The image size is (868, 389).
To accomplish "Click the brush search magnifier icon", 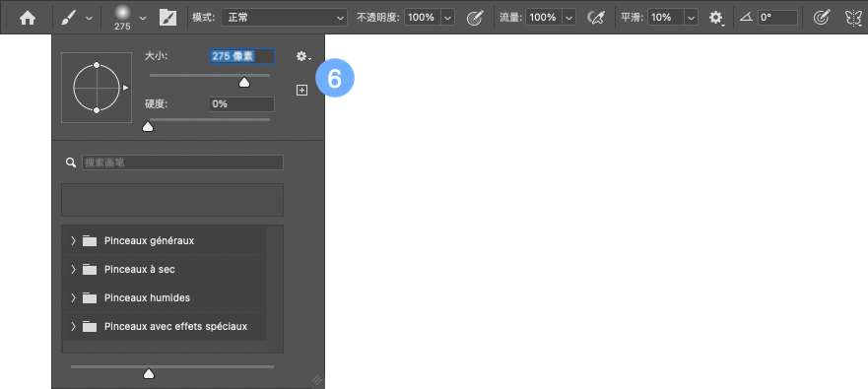I will click(70, 162).
